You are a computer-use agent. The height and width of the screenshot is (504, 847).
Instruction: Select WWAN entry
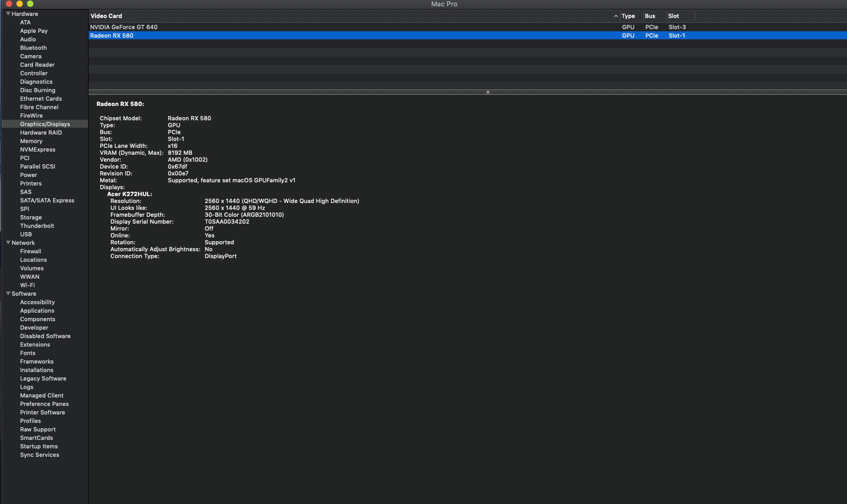tap(30, 277)
